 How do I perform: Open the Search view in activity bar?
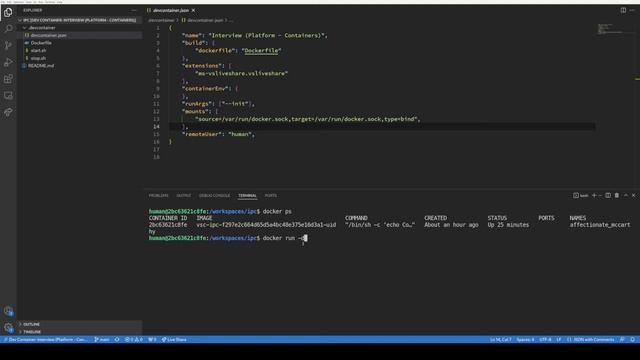pyautogui.click(x=8, y=29)
